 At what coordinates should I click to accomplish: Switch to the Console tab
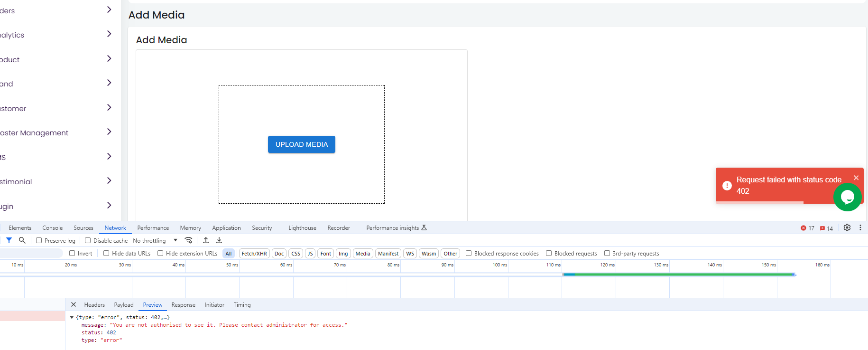[52, 228]
